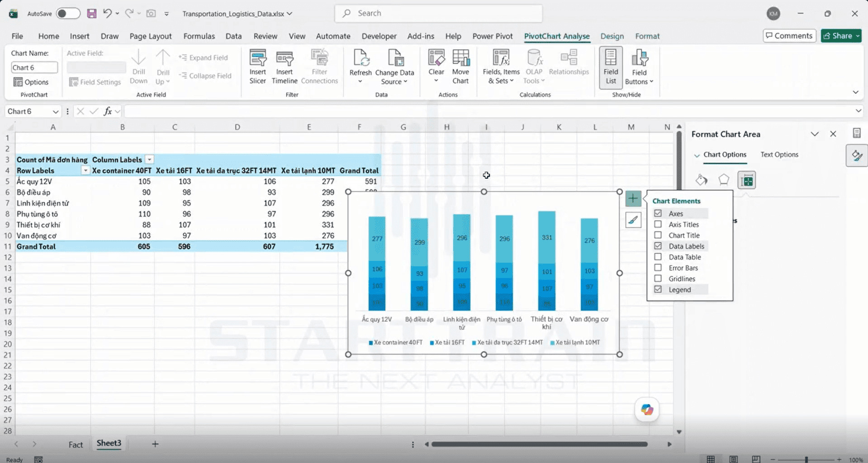
Task: Open the Field Buttons dropdown
Action: point(639,67)
